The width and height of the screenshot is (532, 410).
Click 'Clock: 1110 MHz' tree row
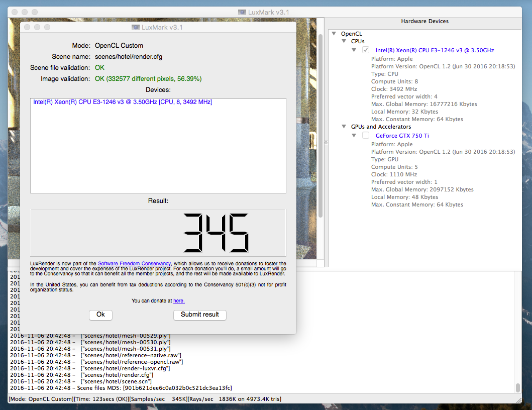394,174
